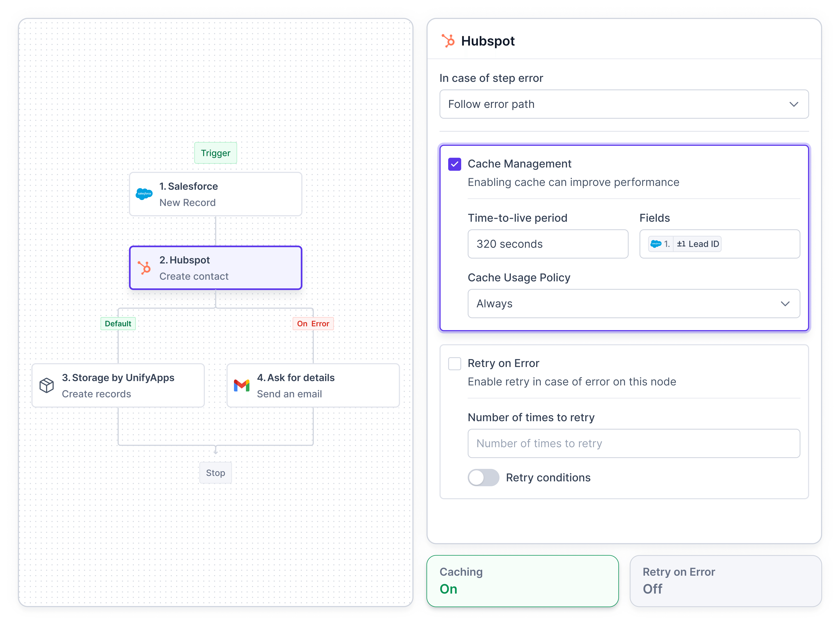Viewport: 840px width, 625px height.
Task: Click the Cache Management checkbox
Action: [x=455, y=164]
